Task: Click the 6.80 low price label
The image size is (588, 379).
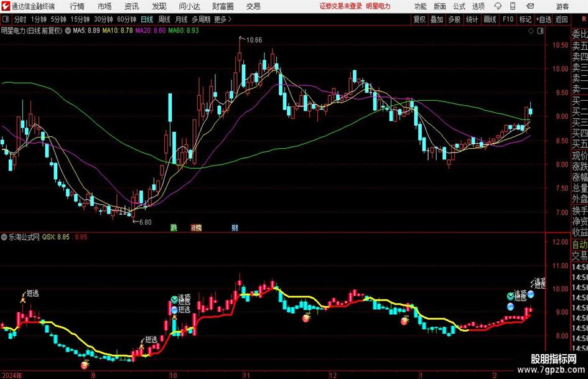Action: (146, 222)
